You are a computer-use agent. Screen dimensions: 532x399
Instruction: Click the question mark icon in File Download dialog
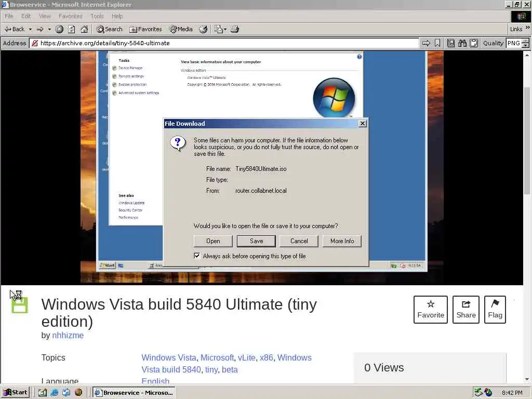(178, 143)
